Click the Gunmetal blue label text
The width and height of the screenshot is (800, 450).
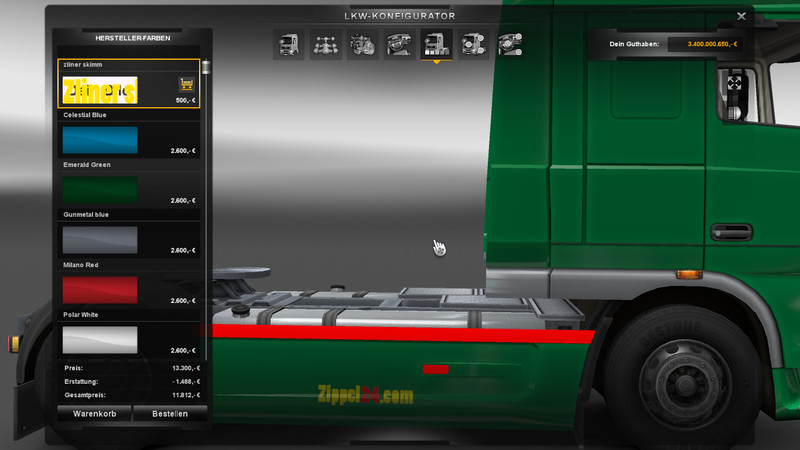[86, 215]
